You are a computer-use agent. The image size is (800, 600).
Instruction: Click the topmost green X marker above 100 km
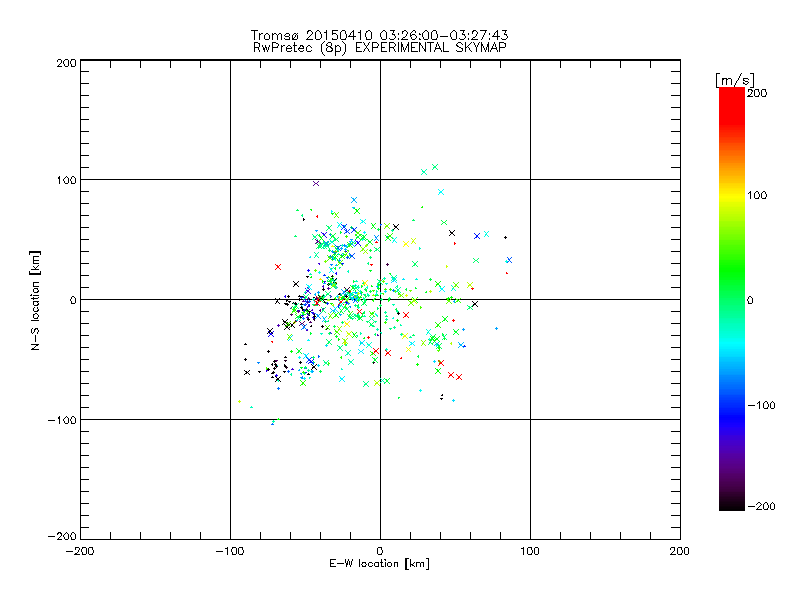pyautogui.click(x=435, y=167)
